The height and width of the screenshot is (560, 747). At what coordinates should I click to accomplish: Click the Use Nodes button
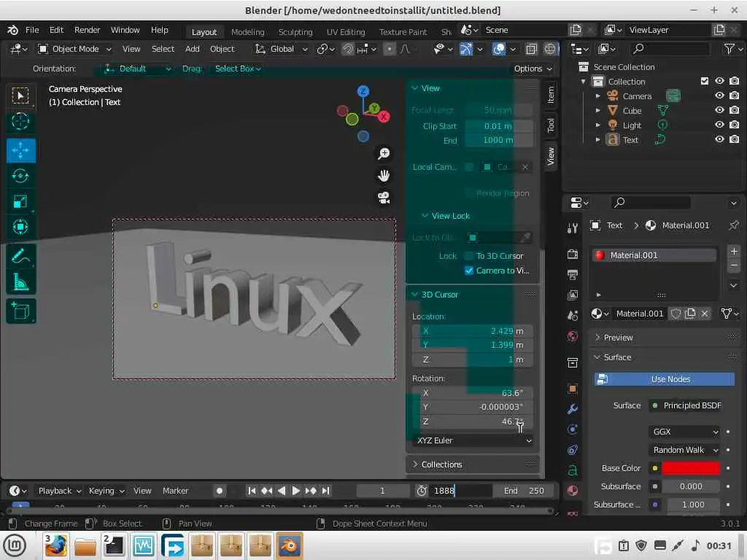[x=664, y=379]
